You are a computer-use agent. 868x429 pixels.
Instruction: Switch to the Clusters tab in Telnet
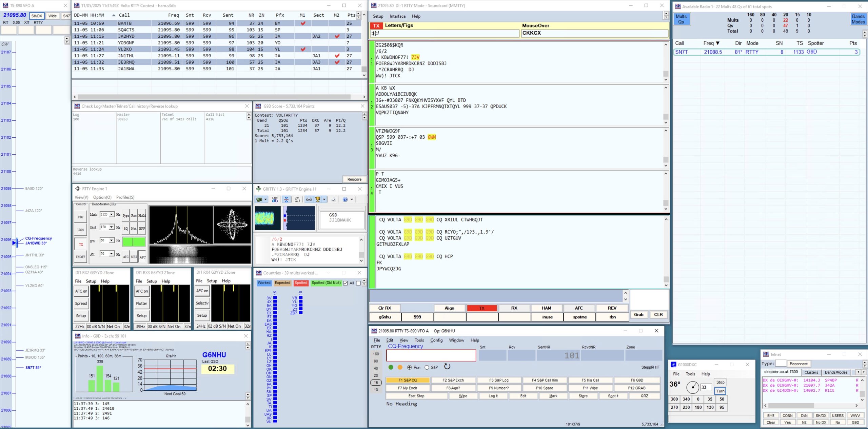[811, 372]
